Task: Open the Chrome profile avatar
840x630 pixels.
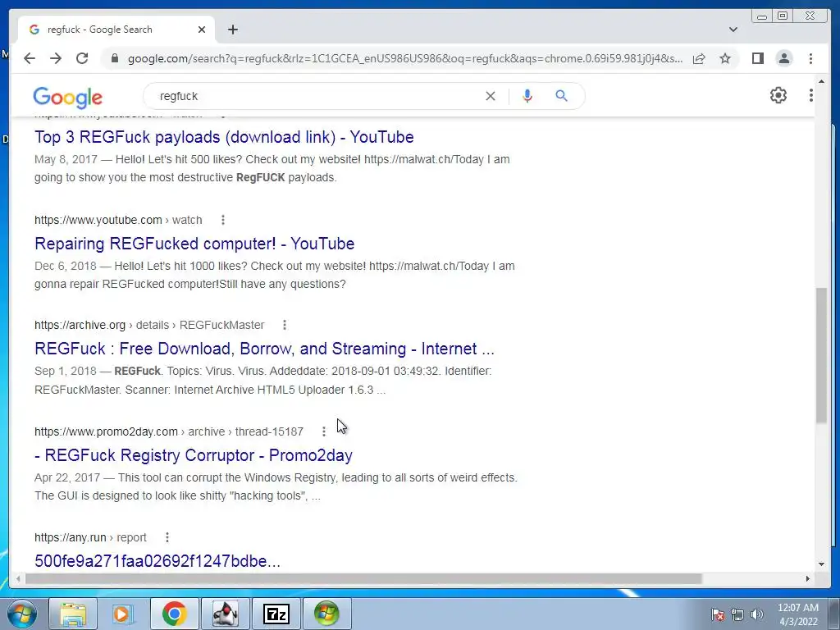Action: point(784,58)
